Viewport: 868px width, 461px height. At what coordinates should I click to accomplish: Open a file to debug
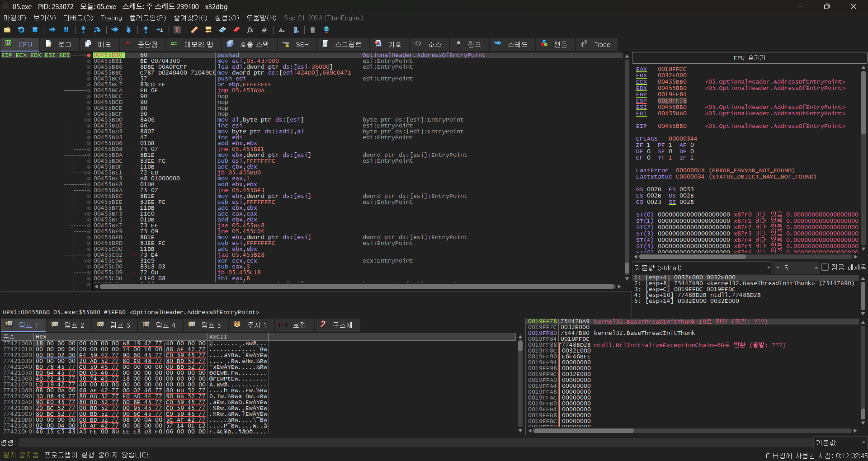7,30
